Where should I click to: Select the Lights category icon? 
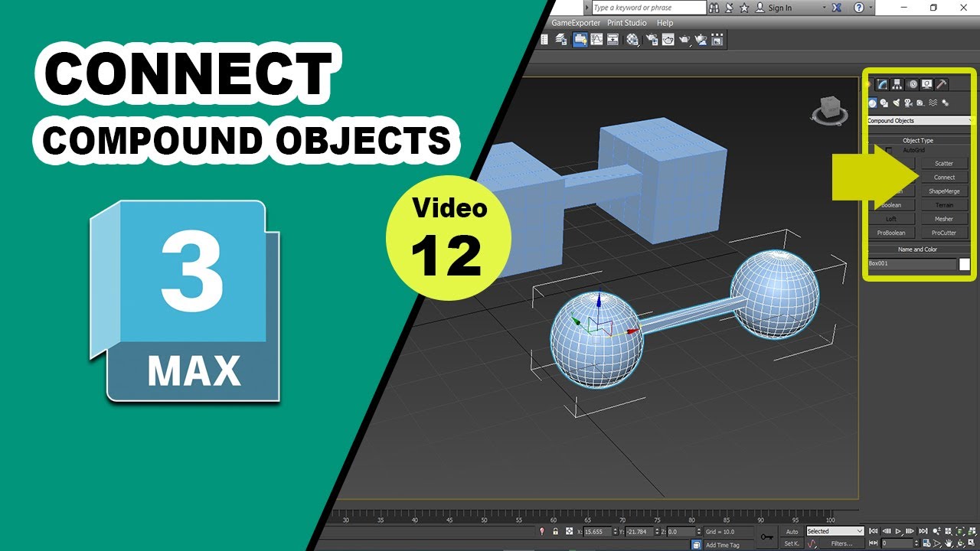pos(896,103)
